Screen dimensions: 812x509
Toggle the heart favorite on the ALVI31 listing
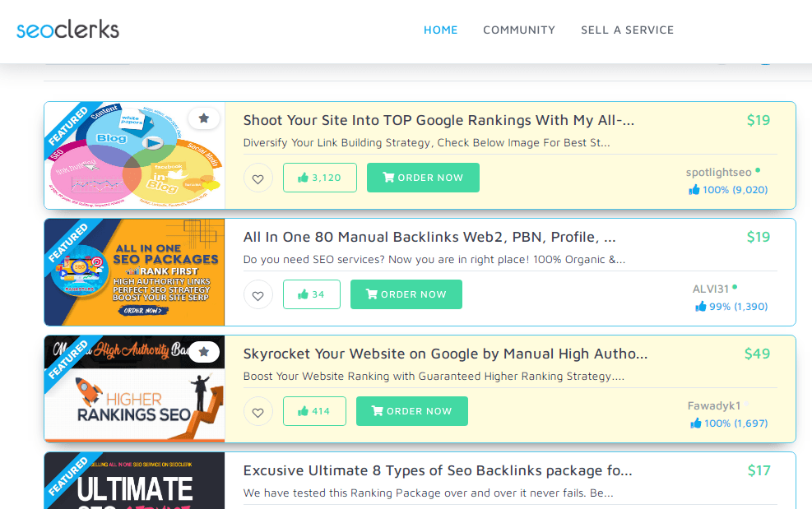pyautogui.click(x=258, y=294)
